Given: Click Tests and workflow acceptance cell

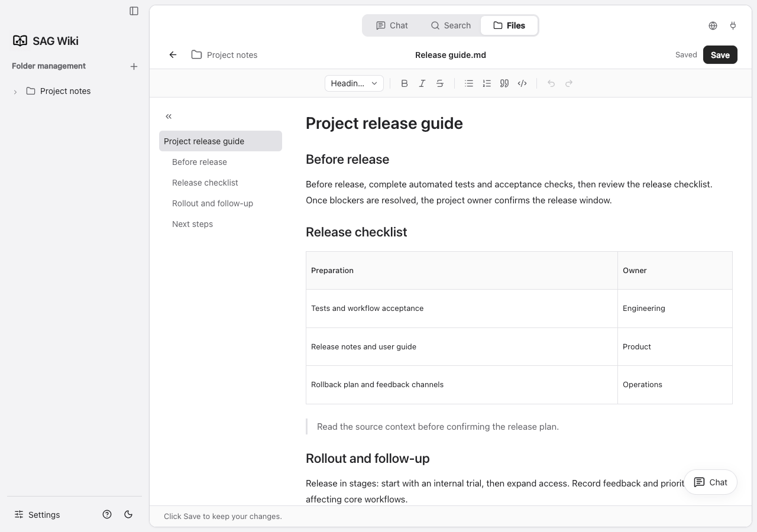Looking at the screenshot, I should coord(462,308).
